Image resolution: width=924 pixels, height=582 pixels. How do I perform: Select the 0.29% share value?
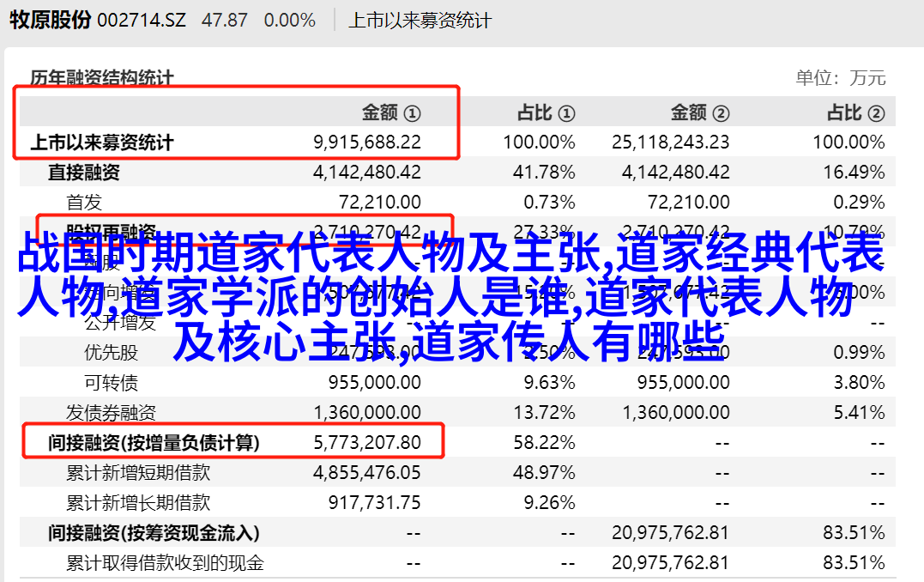pyautogui.click(x=859, y=203)
